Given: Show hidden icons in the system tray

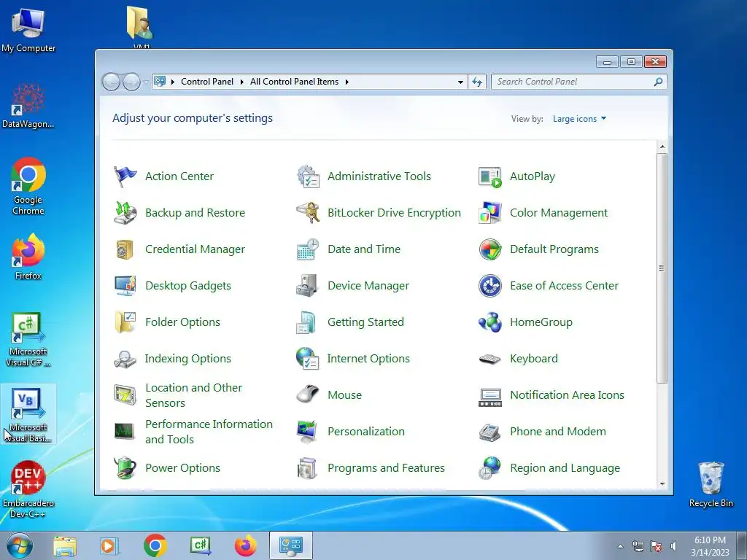Looking at the screenshot, I should tap(620, 546).
